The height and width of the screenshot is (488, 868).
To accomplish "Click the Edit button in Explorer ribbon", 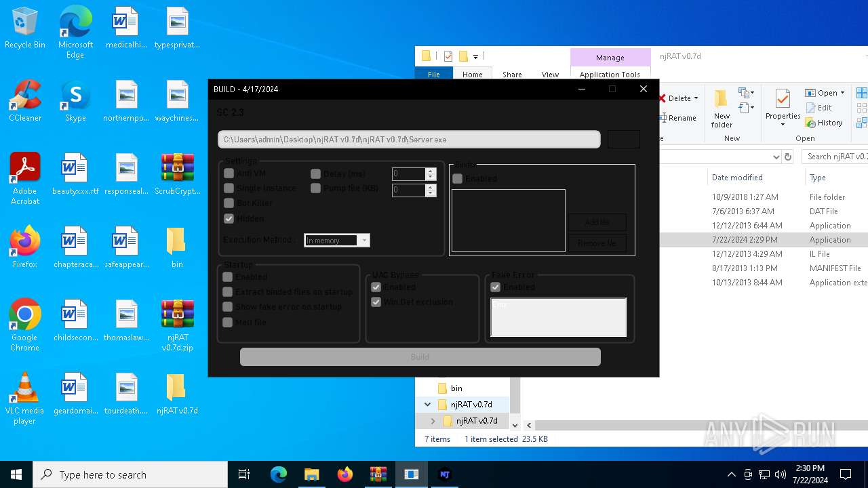I will tap(818, 108).
